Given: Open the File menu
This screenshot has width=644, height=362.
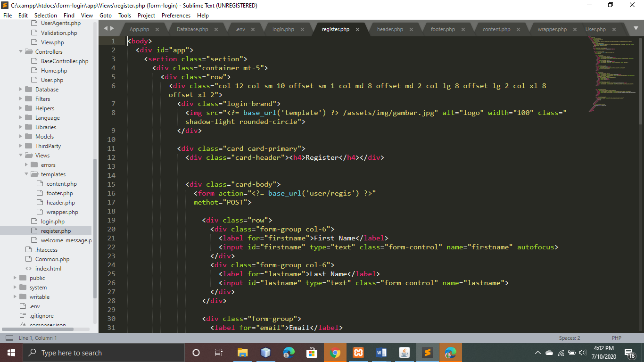Looking at the screenshot, I should [x=8, y=15].
